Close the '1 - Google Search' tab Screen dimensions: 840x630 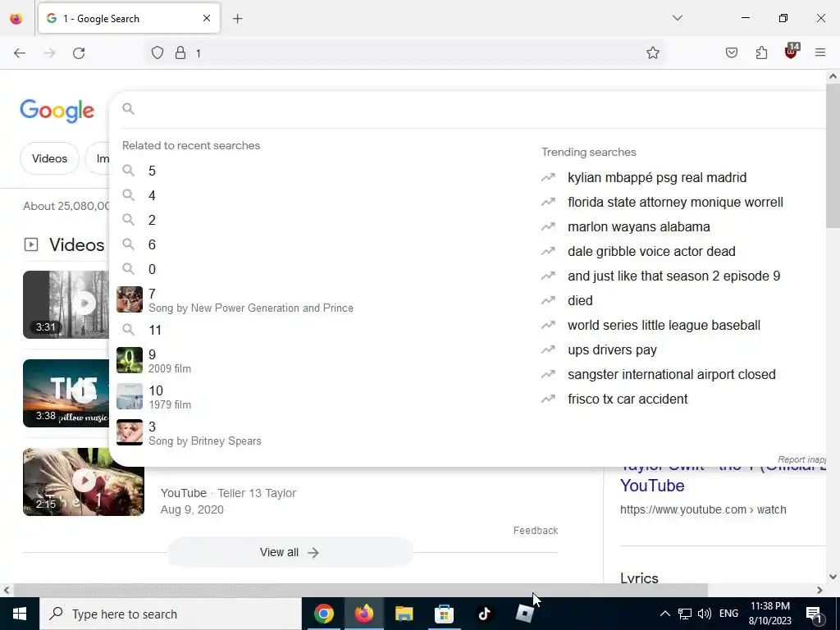point(207,18)
